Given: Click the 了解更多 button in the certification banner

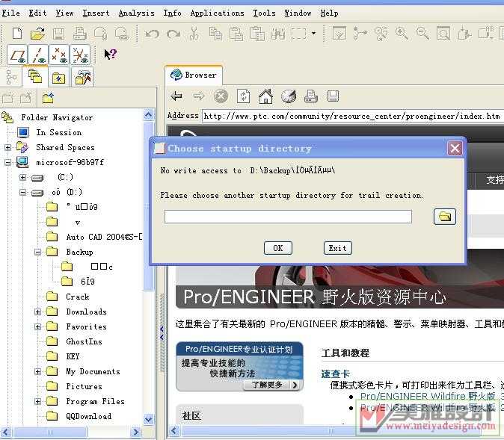Looking at the screenshot, I should click(x=274, y=385).
